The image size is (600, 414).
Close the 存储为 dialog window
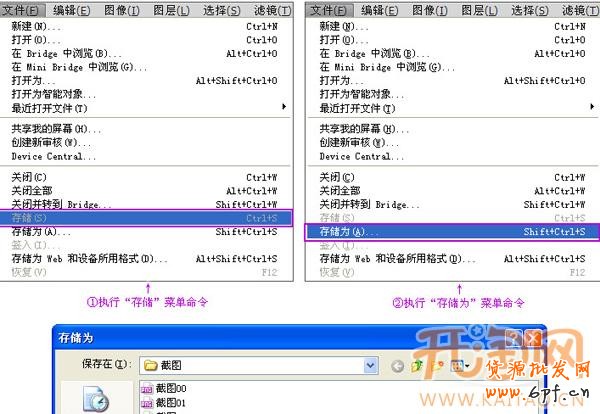click(x=531, y=336)
